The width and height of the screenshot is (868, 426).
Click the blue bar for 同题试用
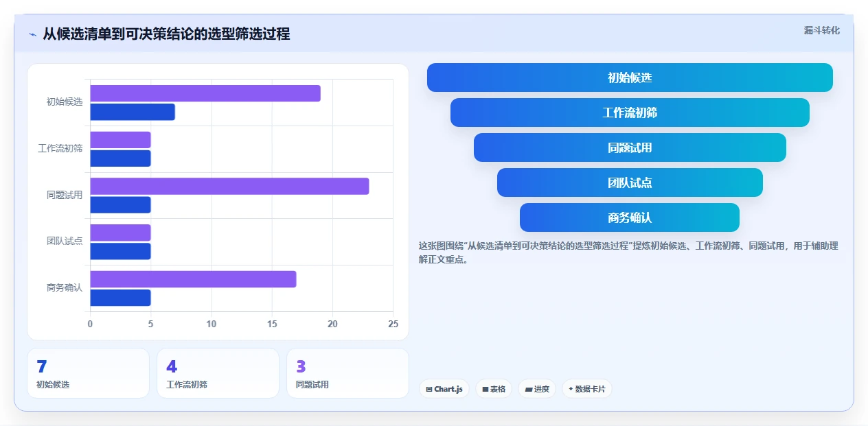click(120, 205)
